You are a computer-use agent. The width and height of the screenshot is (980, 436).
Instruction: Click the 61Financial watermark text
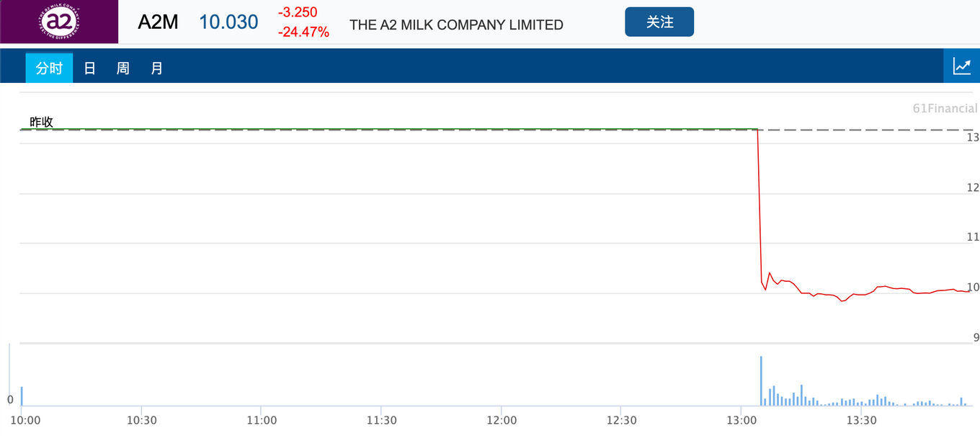[945, 109]
